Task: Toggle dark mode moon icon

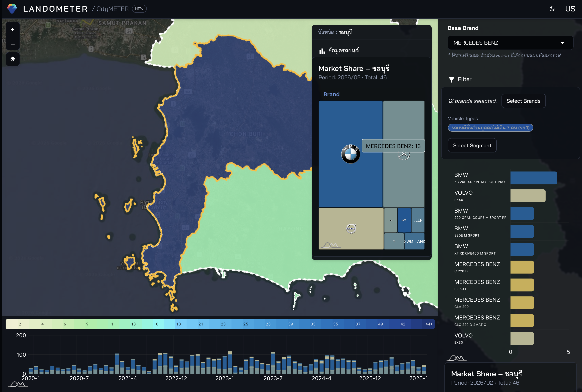Action: [552, 9]
